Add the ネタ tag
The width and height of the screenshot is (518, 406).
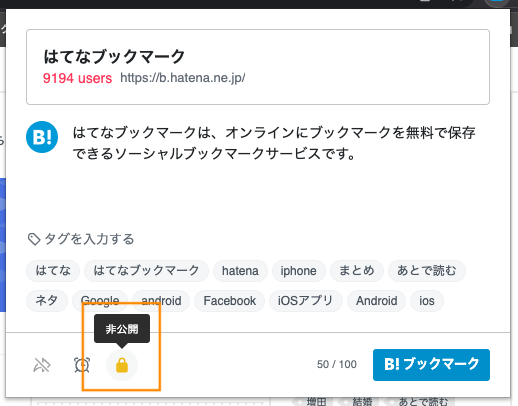[47, 301]
